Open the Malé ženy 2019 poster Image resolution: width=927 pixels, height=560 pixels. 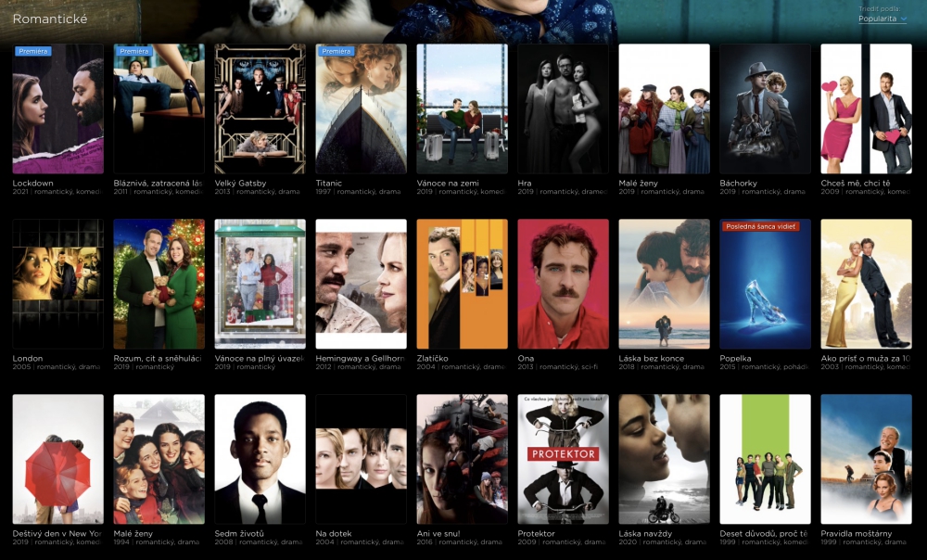(x=665, y=108)
